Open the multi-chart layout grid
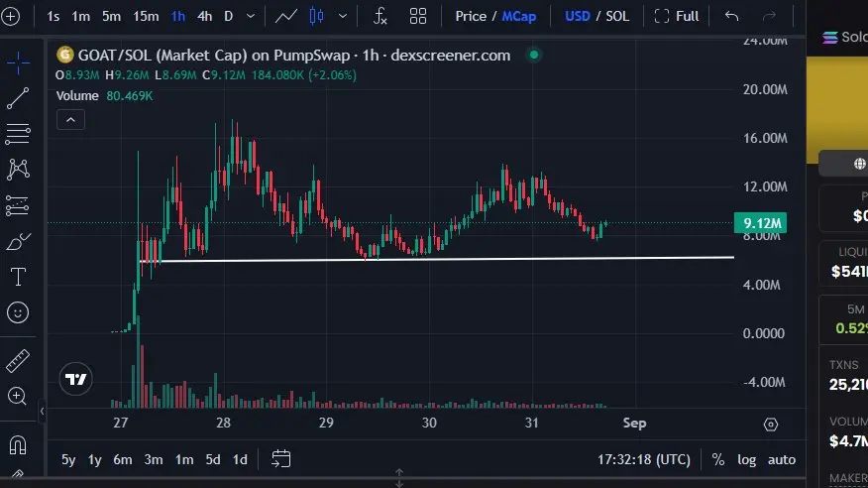 click(418, 16)
